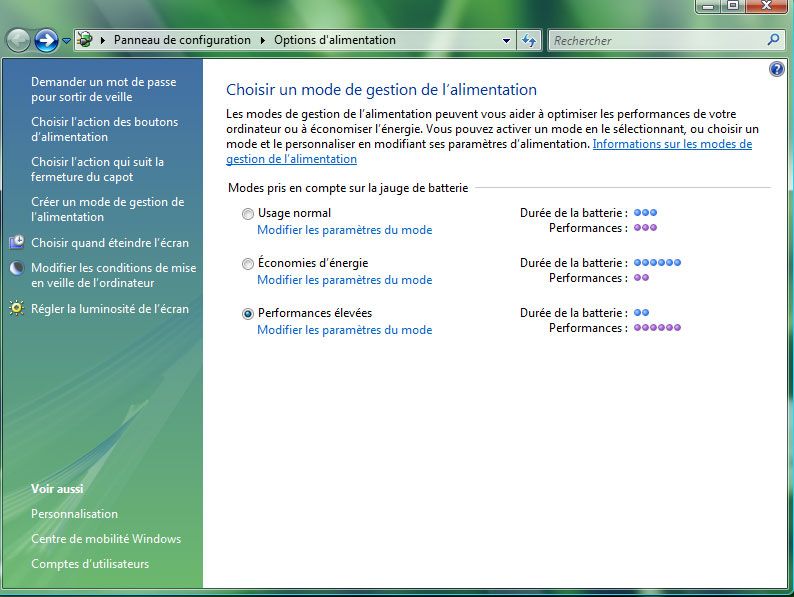Open Personnalisation under Voir aussi
The height and width of the screenshot is (597, 794).
tap(74, 514)
